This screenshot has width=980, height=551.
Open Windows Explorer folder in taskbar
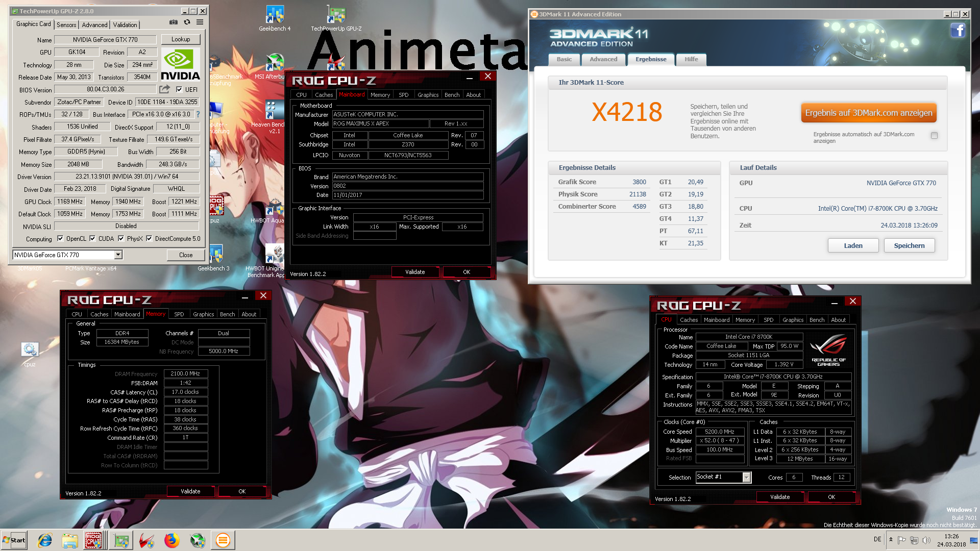point(70,540)
